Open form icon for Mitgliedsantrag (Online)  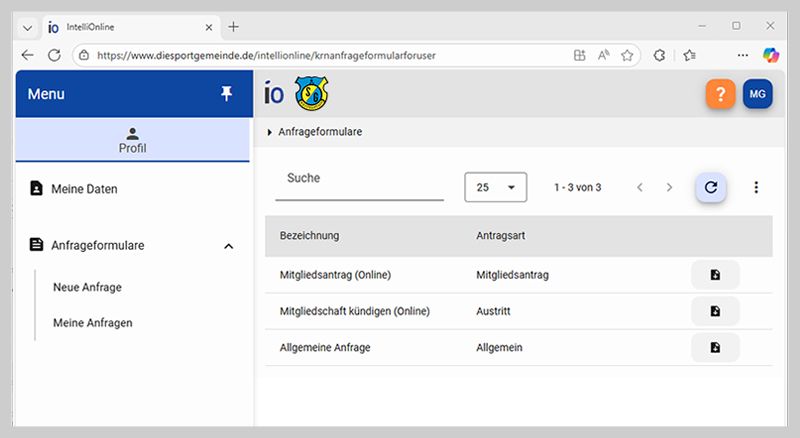point(715,275)
